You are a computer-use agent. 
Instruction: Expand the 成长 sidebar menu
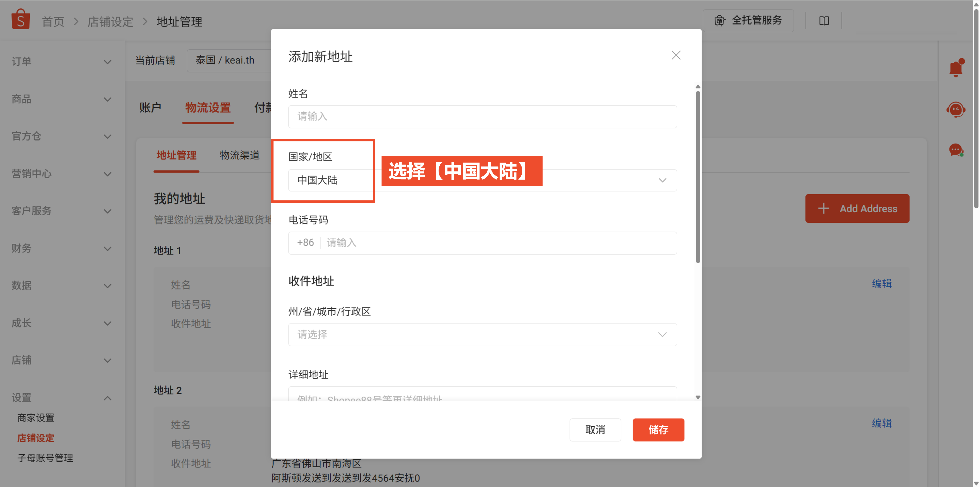pyautogui.click(x=62, y=323)
